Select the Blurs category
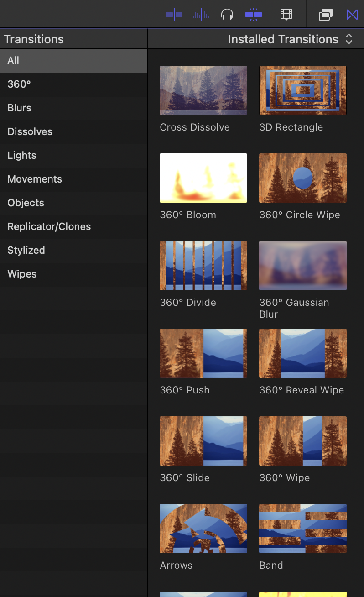This screenshot has height=597, width=364. (73, 108)
